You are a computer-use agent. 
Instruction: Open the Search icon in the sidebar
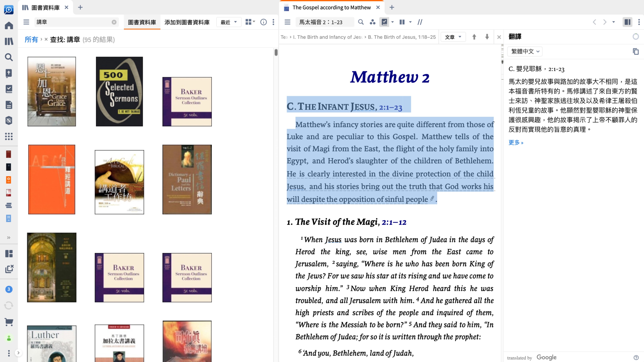point(9,57)
